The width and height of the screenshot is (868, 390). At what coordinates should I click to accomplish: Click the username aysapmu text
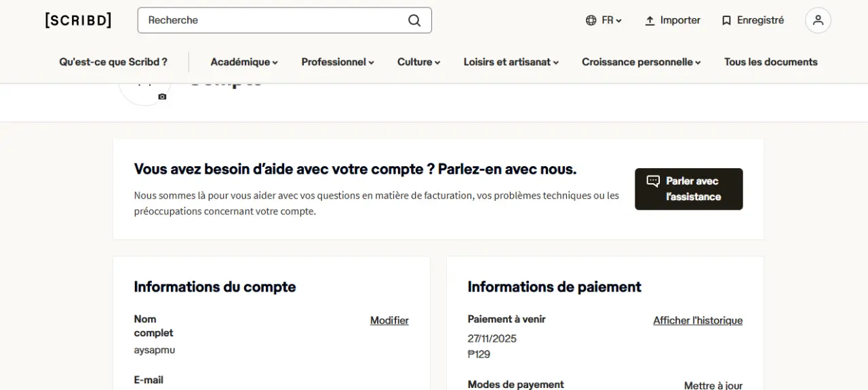click(155, 350)
